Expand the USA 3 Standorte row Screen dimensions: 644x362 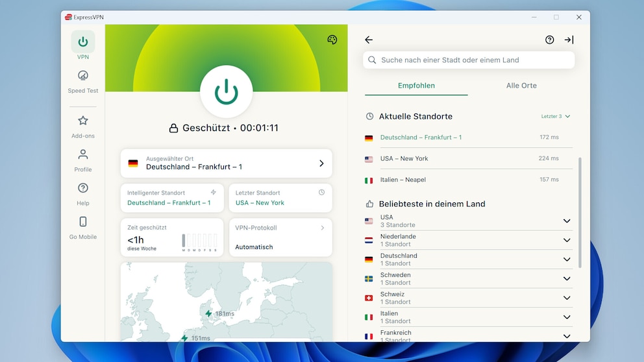(x=469, y=221)
